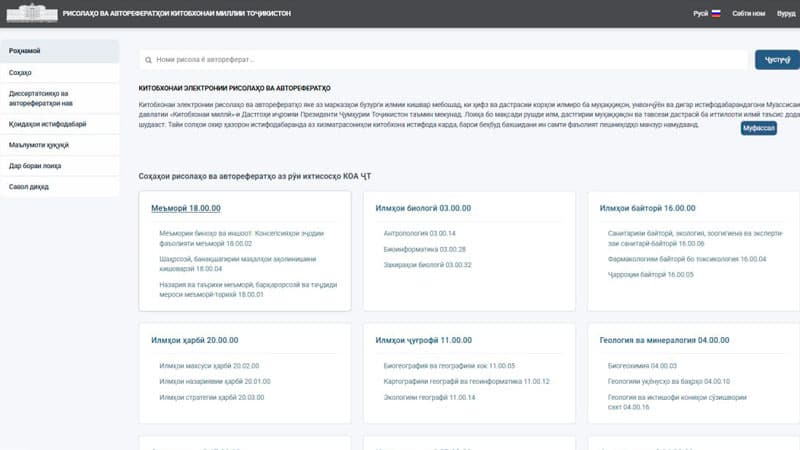
Task: Select 'Роҳнамой' in sidebar
Action: (60, 51)
